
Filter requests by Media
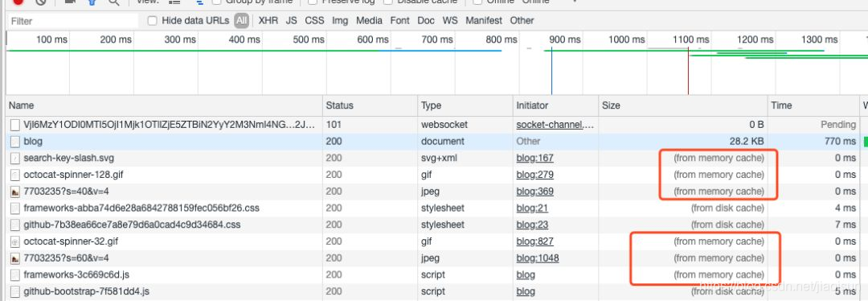click(369, 20)
